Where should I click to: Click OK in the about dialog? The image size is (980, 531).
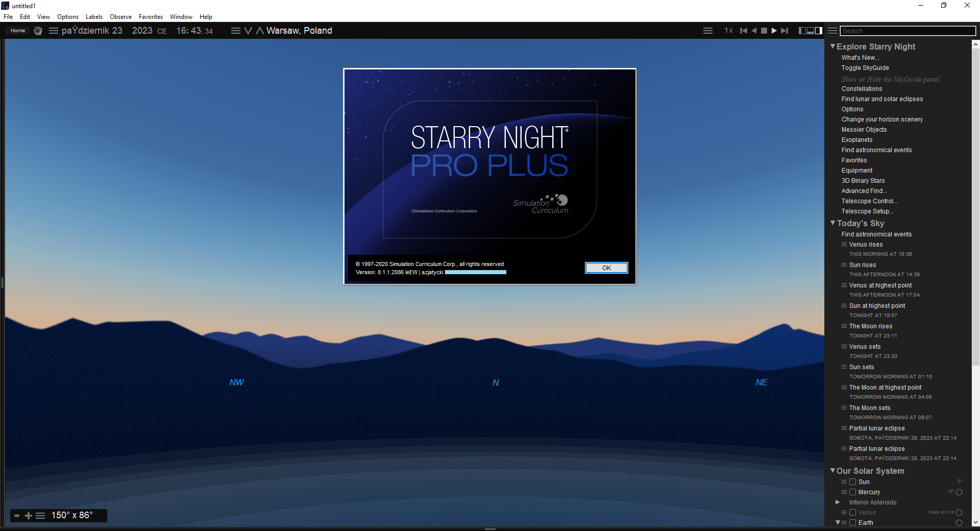pos(606,268)
